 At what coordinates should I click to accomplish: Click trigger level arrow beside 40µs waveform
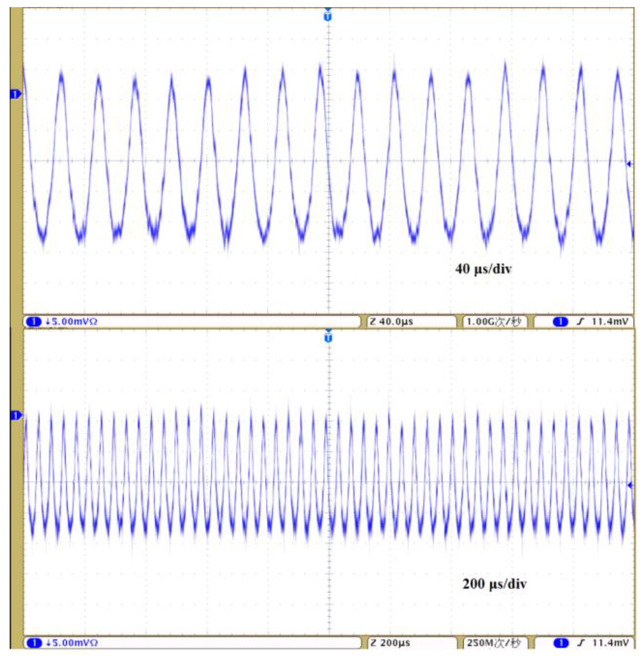click(629, 164)
